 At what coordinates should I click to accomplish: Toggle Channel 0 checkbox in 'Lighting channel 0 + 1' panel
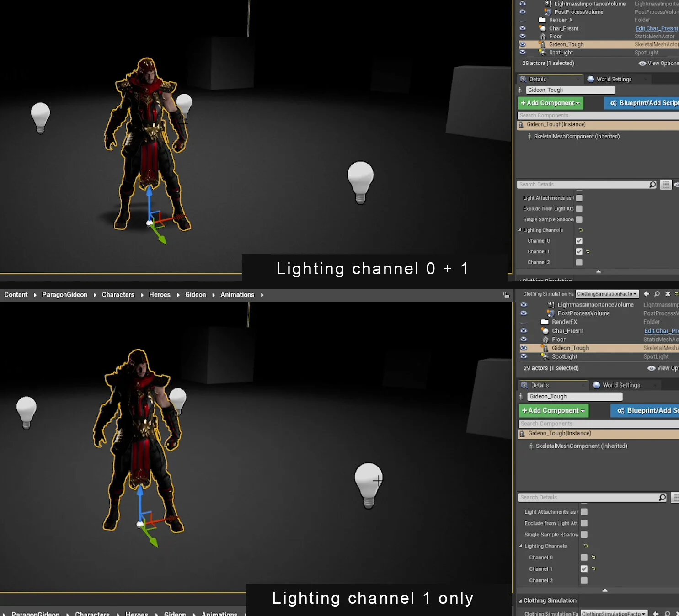click(x=579, y=241)
